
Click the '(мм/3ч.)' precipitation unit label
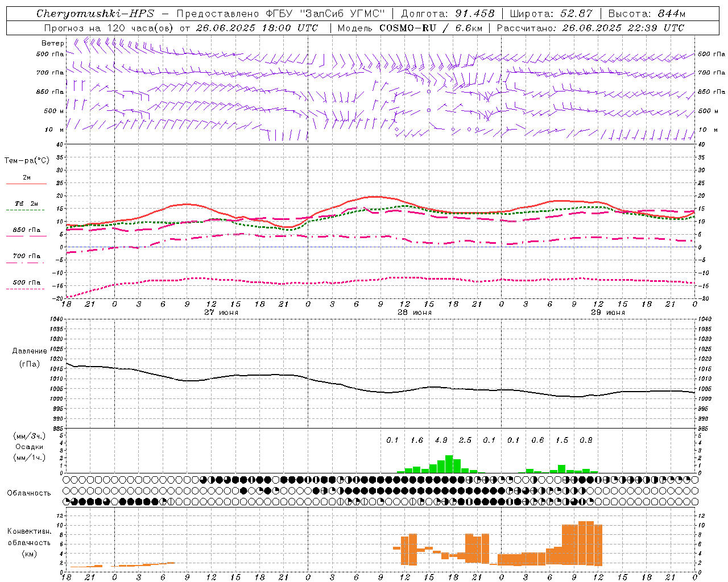tap(30, 436)
